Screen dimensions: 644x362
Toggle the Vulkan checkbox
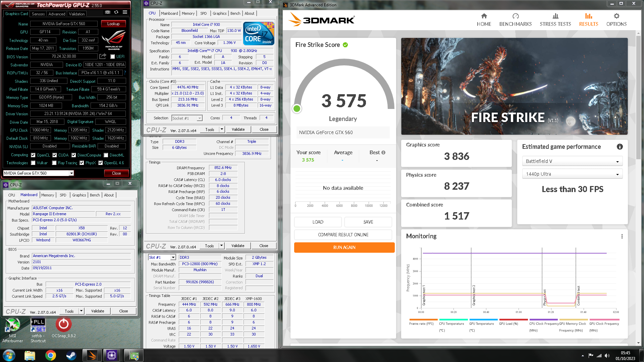click(x=33, y=163)
